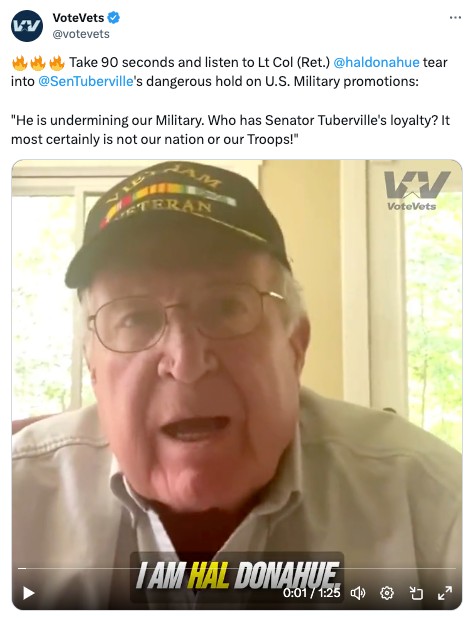473x618 pixels.
Task: Open the three-dot more options menu
Action: point(455,18)
